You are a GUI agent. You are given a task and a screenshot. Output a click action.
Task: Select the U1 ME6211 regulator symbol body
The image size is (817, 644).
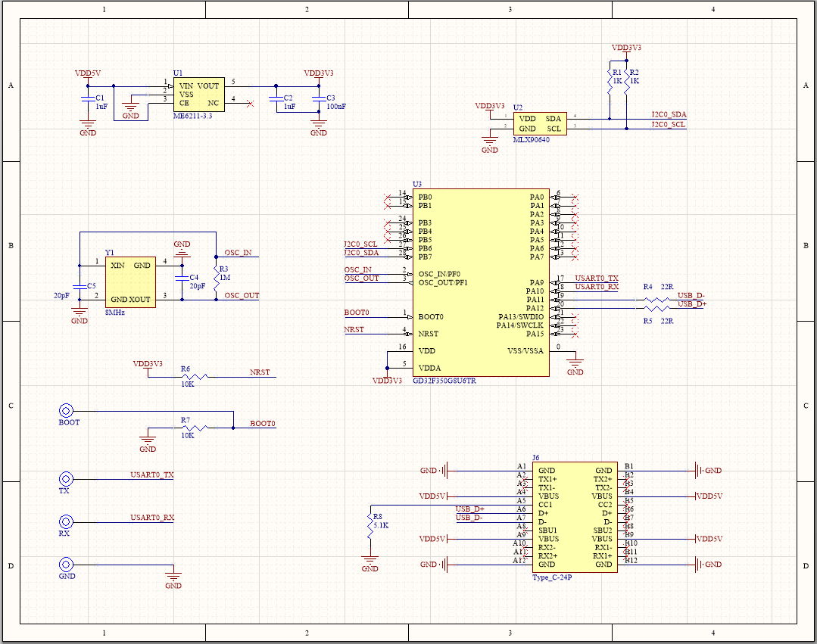[x=199, y=95]
